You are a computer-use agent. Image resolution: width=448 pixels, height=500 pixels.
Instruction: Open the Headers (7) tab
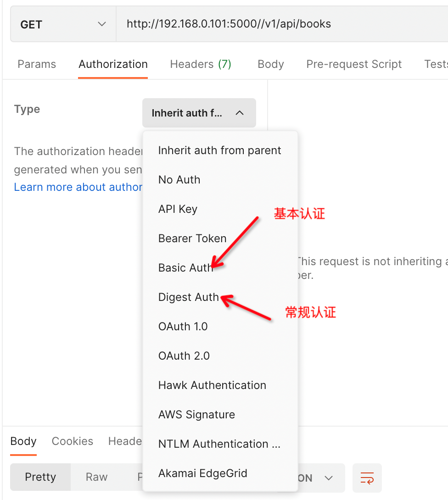click(x=201, y=64)
